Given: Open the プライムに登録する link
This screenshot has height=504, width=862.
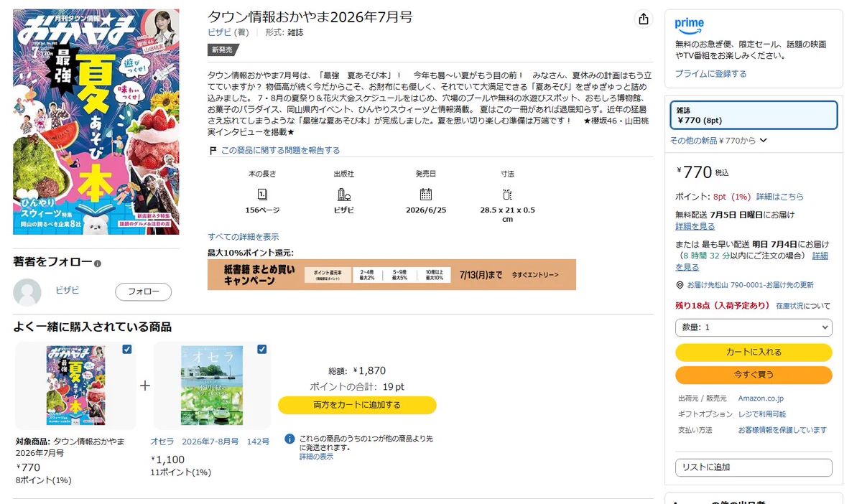Looking at the screenshot, I should (710, 74).
